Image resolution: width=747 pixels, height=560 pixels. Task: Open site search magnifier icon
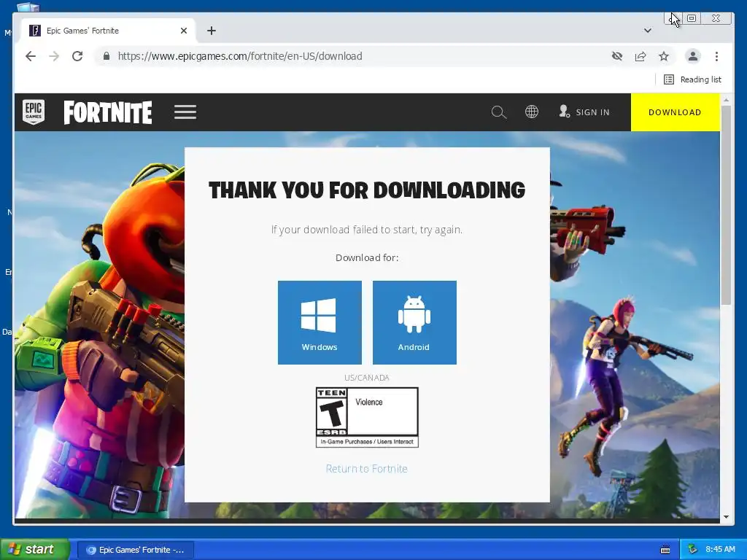point(498,112)
